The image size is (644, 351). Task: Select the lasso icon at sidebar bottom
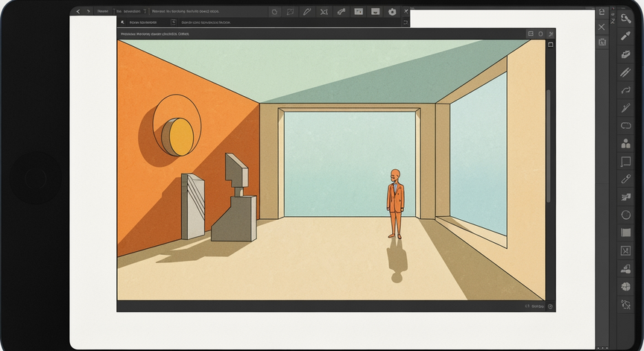(x=625, y=305)
